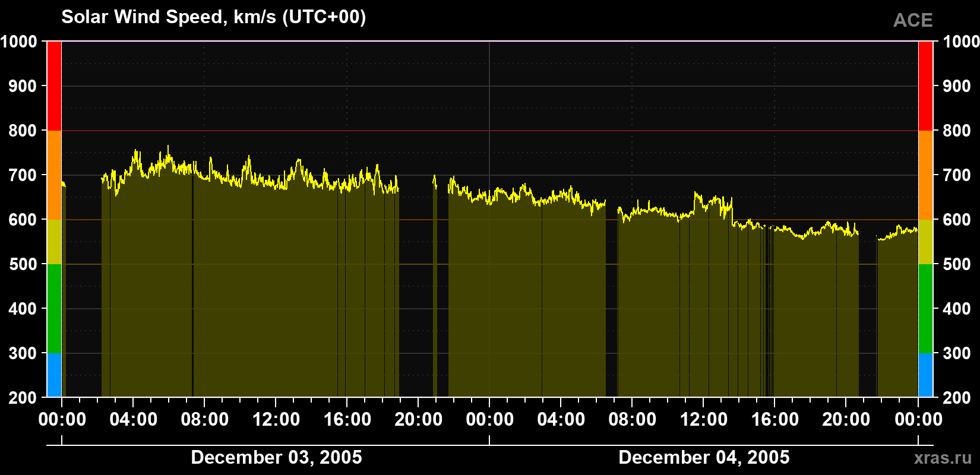Click the '400' label on the right axis

tap(957, 309)
